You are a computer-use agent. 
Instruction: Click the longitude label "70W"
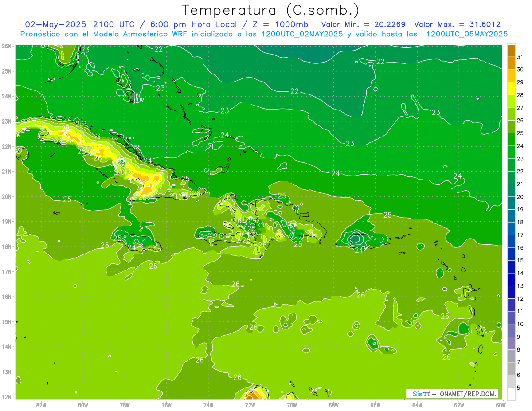point(292,405)
